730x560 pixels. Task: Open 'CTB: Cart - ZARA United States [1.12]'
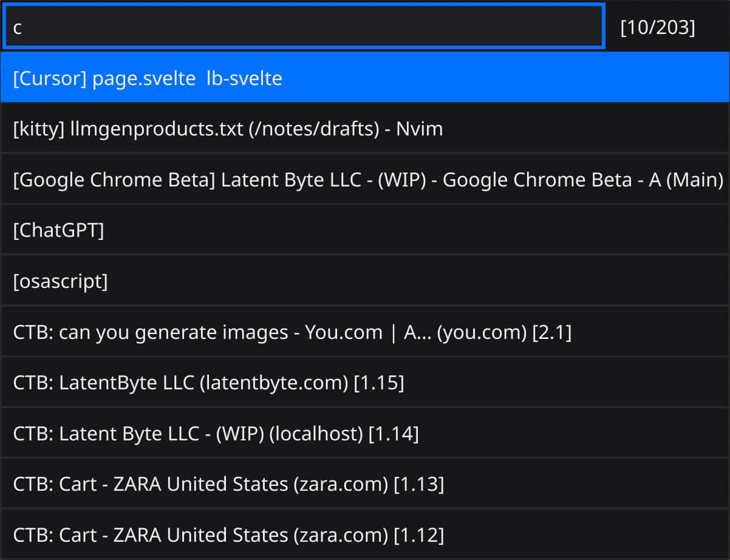(x=365, y=534)
